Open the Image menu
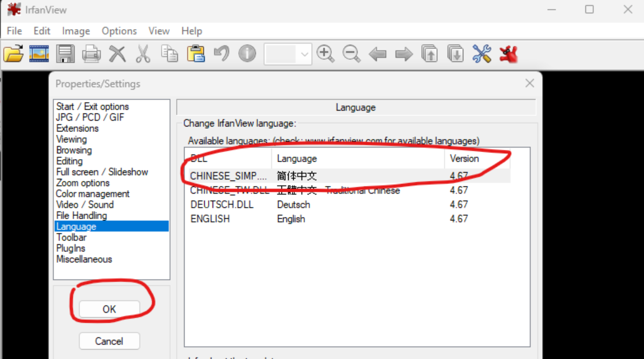This screenshot has width=644, height=359. [x=76, y=31]
